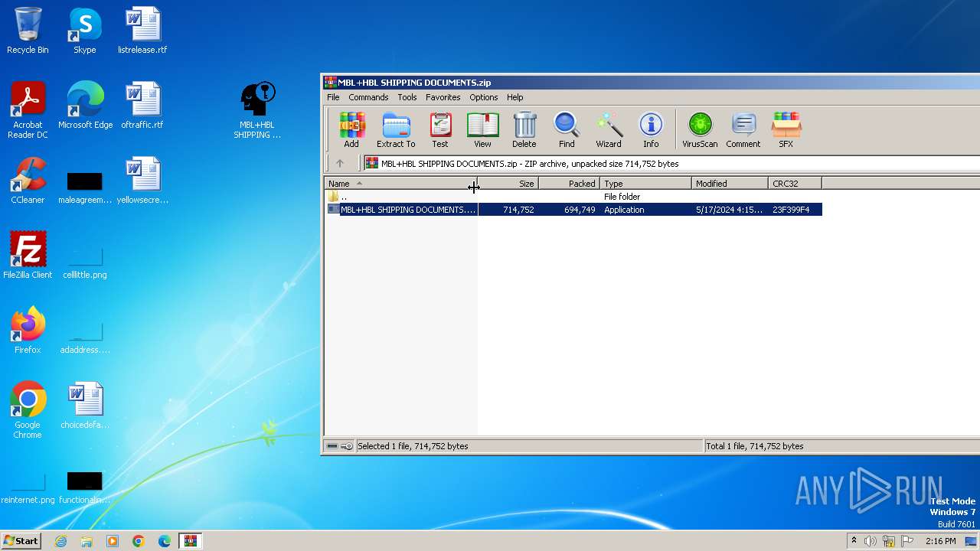The image size is (980, 551).
Task: Sort by the Modified column header
Action: [730, 184]
